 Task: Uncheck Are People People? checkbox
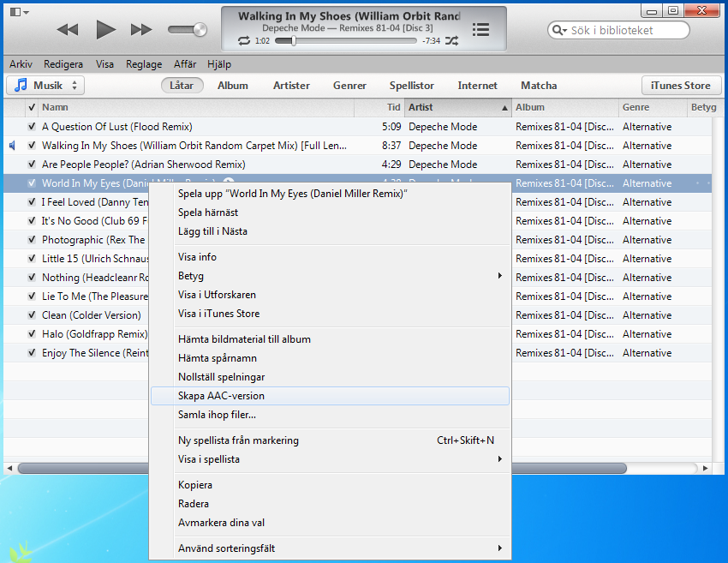[32, 164]
